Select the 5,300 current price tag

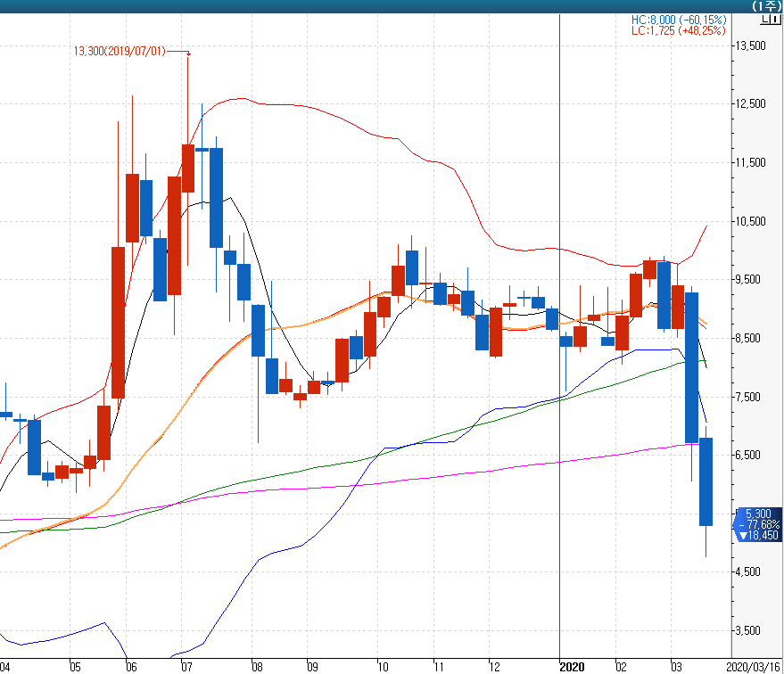(x=758, y=514)
